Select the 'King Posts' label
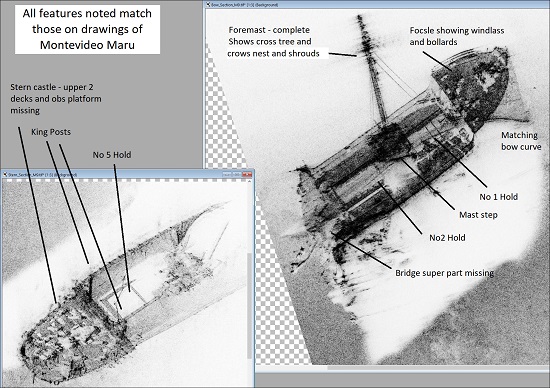This screenshot has width=550, height=388. coord(51,132)
